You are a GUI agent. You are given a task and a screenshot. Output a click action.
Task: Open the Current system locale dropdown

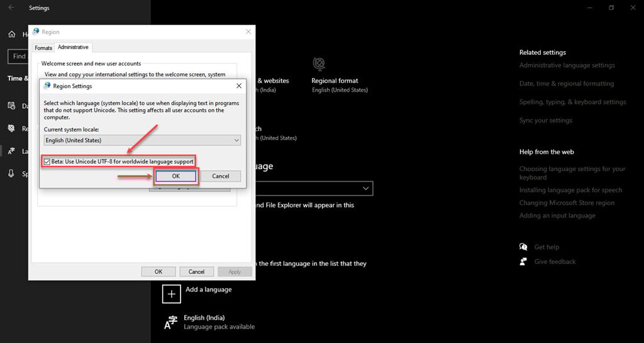(x=142, y=140)
